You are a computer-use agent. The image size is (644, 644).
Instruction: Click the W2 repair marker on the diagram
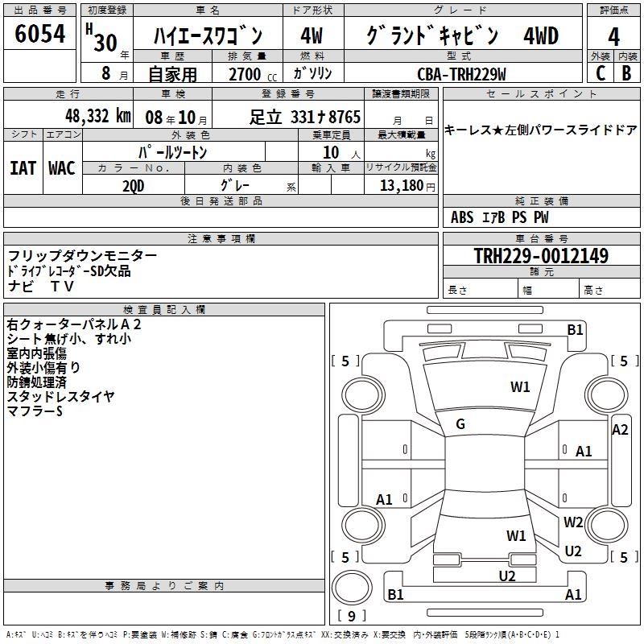click(573, 522)
